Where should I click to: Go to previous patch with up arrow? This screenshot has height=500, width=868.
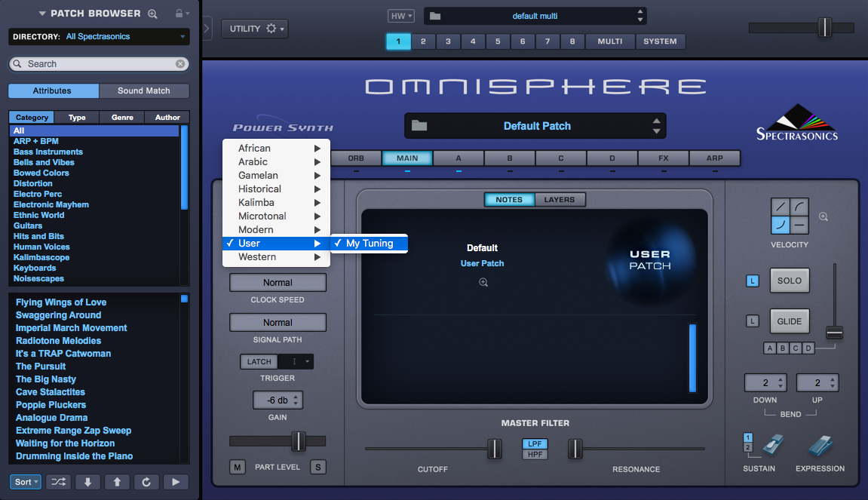pos(117,482)
